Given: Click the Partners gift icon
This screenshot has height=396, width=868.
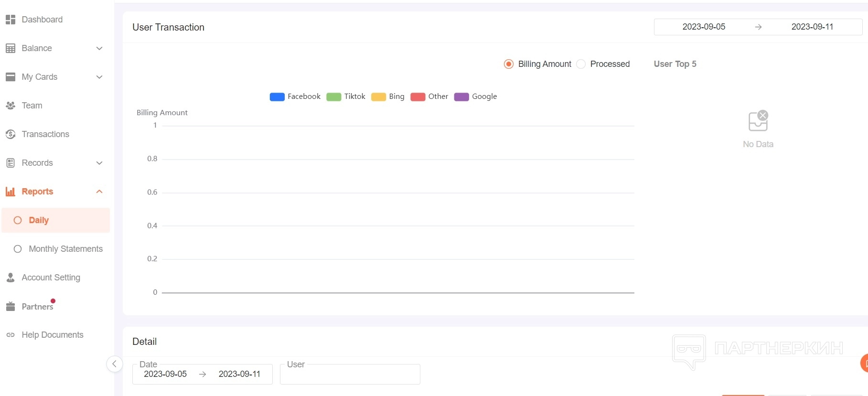Looking at the screenshot, I should click(11, 307).
